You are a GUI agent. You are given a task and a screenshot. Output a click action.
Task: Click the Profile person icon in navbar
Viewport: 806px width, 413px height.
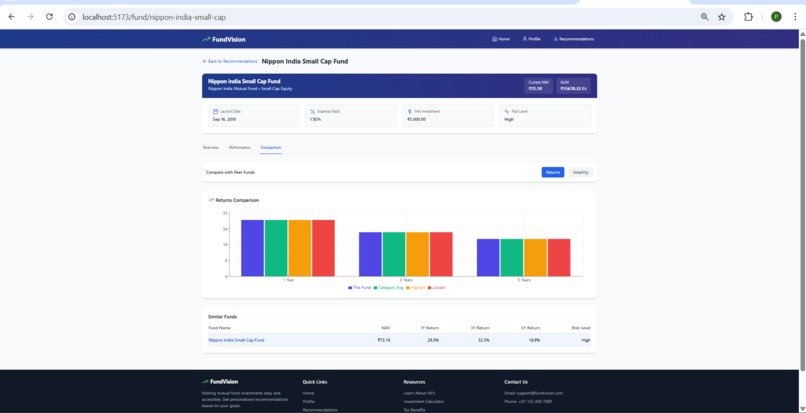[x=525, y=39]
